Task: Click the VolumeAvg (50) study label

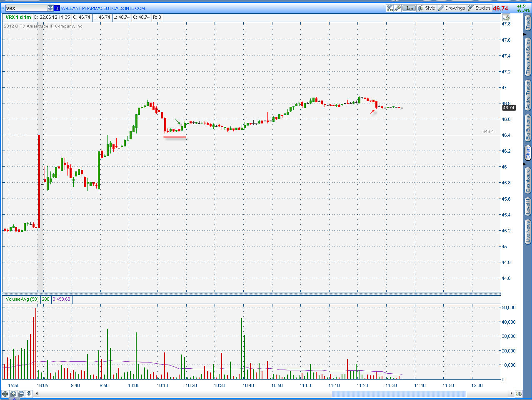Action: pos(22,299)
